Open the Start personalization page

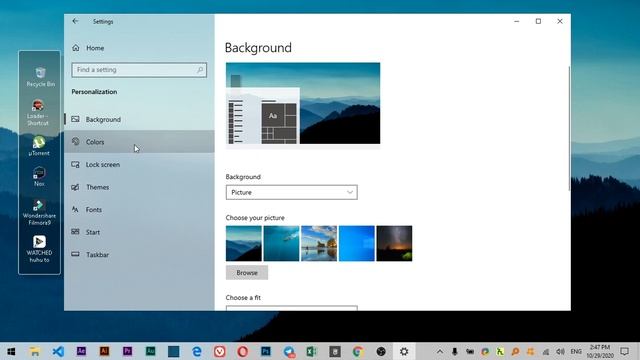tap(139, 232)
